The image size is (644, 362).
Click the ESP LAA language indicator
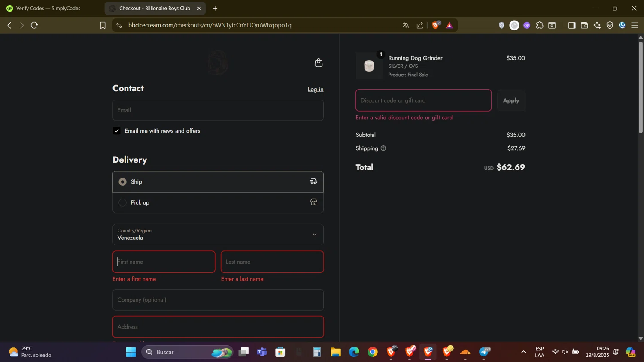(540, 352)
